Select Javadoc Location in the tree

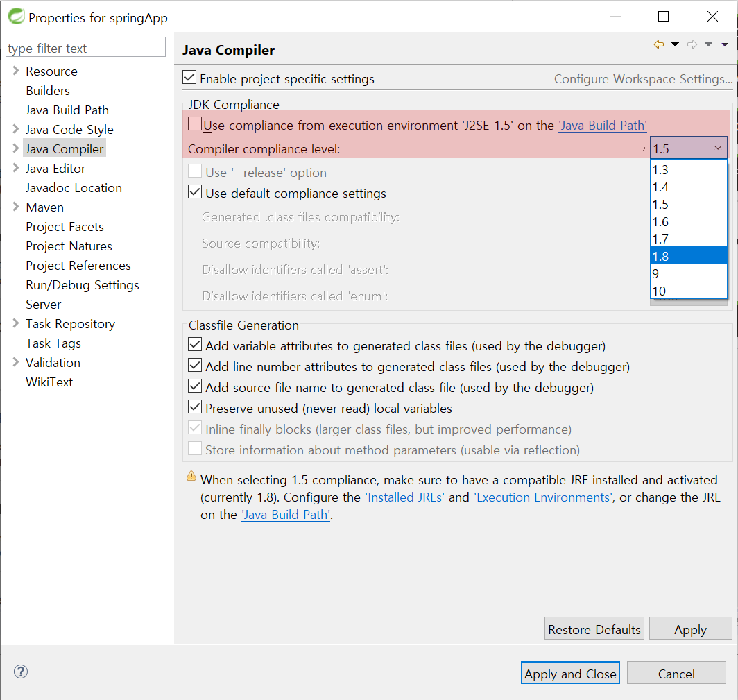click(x=74, y=187)
